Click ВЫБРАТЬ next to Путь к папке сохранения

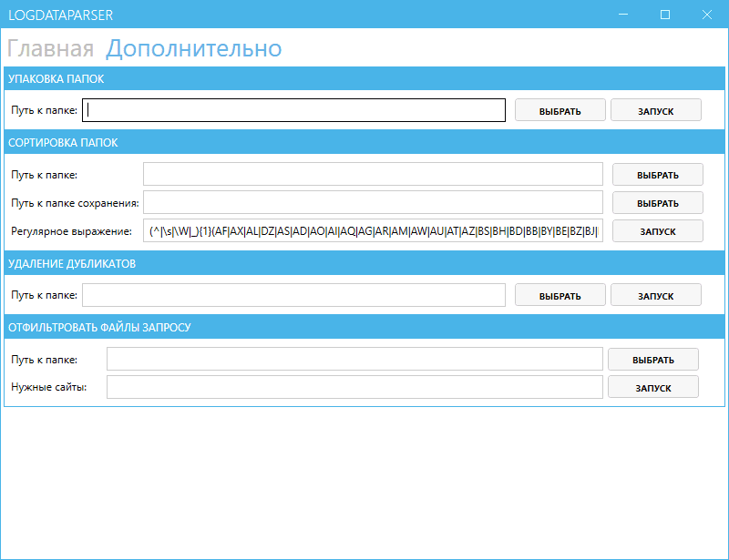[x=657, y=202]
